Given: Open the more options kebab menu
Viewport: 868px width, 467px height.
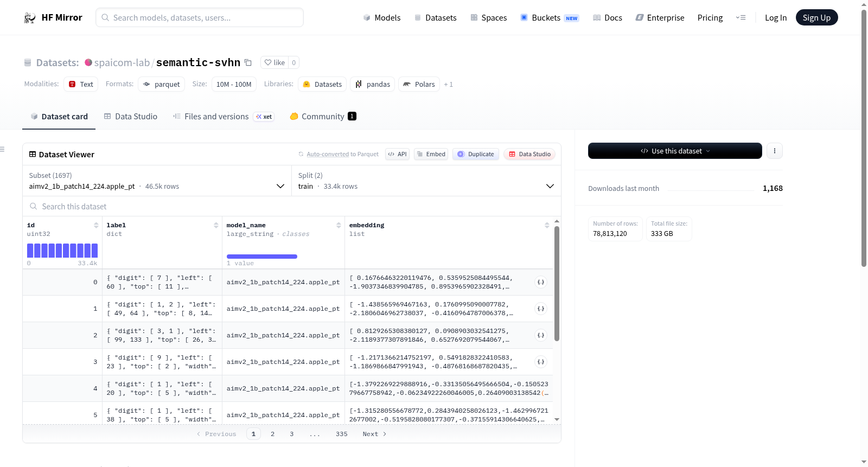Looking at the screenshot, I should (775, 151).
